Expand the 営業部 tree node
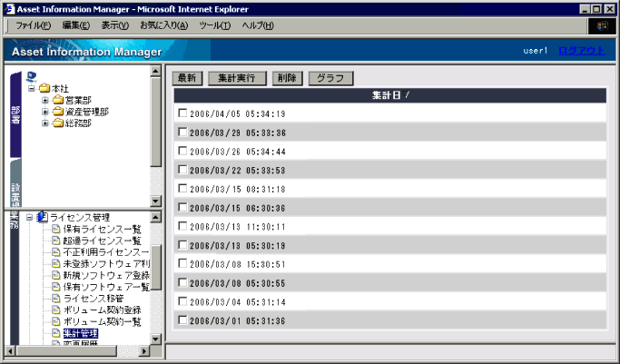The height and width of the screenshot is (364, 620). [45, 101]
